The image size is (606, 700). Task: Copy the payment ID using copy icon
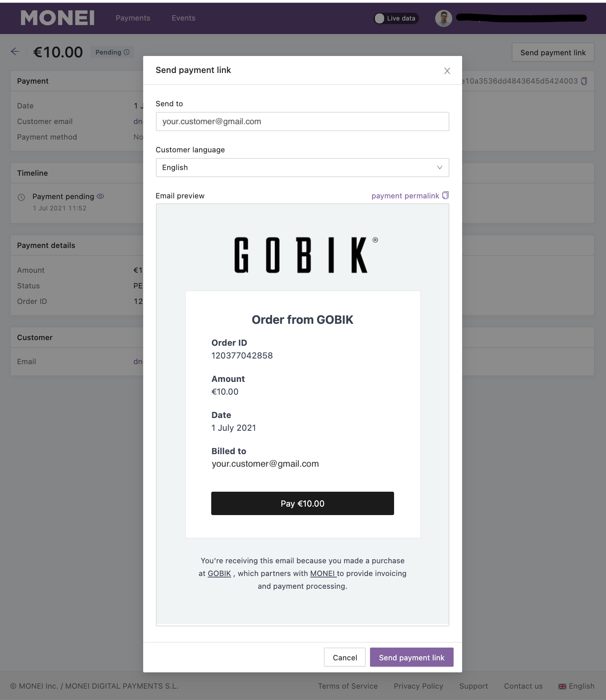[584, 81]
